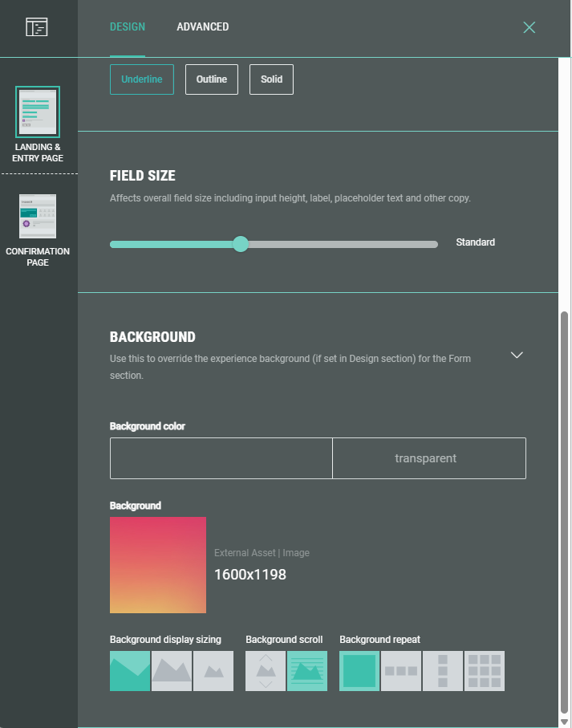The height and width of the screenshot is (728, 572).
Task: Click the Field Size slider handle
Action: (241, 244)
